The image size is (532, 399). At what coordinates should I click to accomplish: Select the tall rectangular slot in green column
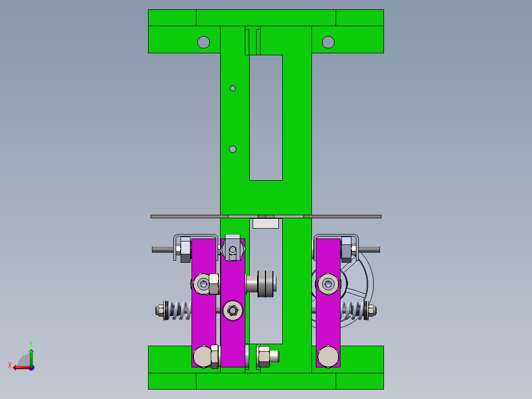tap(266, 118)
